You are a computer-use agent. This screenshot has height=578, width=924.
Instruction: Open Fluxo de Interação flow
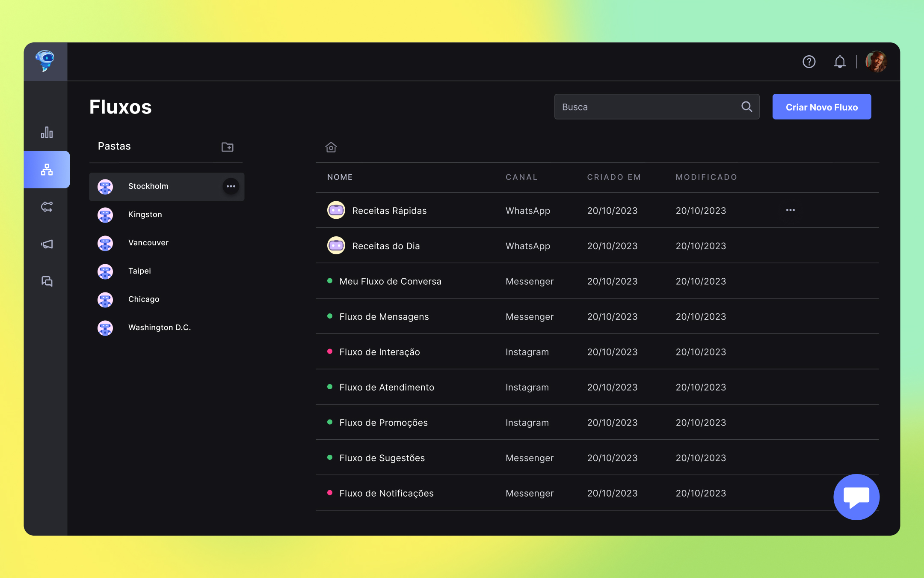[379, 352]
